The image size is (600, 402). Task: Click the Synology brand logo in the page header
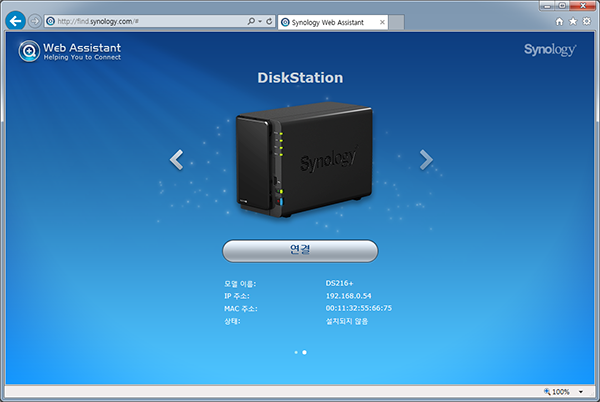point(550,50)
